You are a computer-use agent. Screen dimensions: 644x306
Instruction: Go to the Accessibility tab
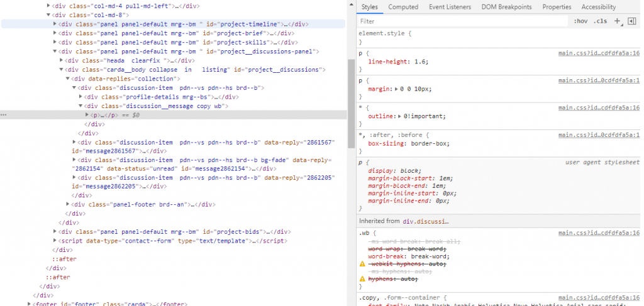[x=599, y=7]
